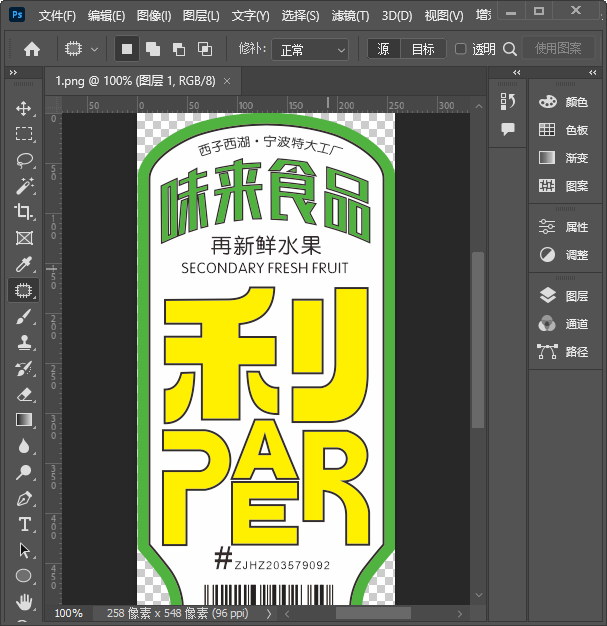Choose New Selection mode
The height and width of the screenshot is (626, 607).
click(x=127, y=49)
